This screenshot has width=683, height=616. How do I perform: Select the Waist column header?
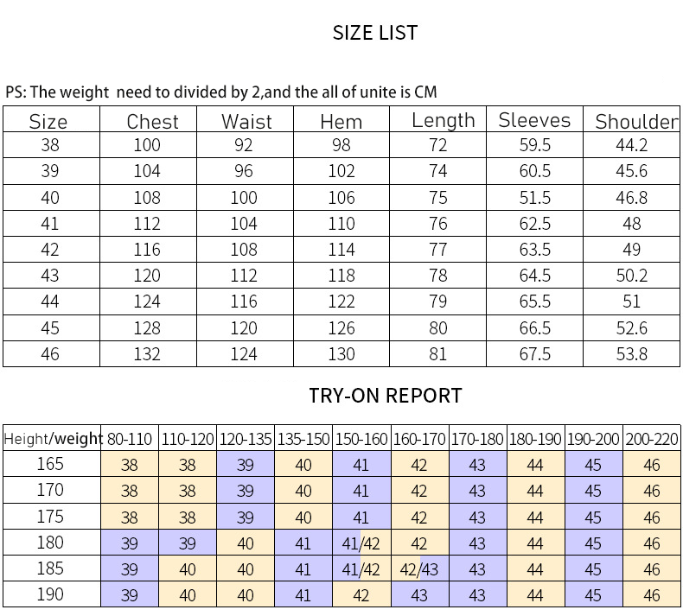(246, 122)
